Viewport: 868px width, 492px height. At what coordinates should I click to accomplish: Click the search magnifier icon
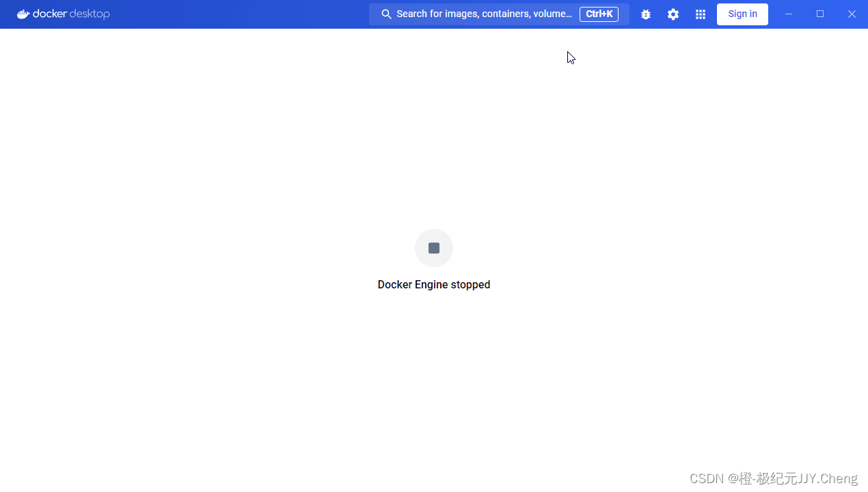coord(386,14)
